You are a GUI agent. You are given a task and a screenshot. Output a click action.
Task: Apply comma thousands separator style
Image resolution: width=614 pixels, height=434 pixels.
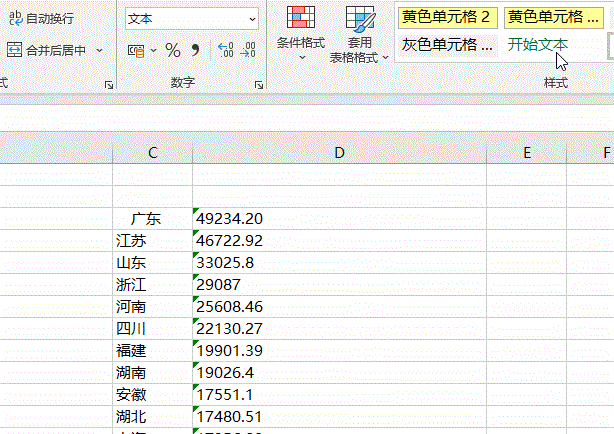[x=195, y=51]
